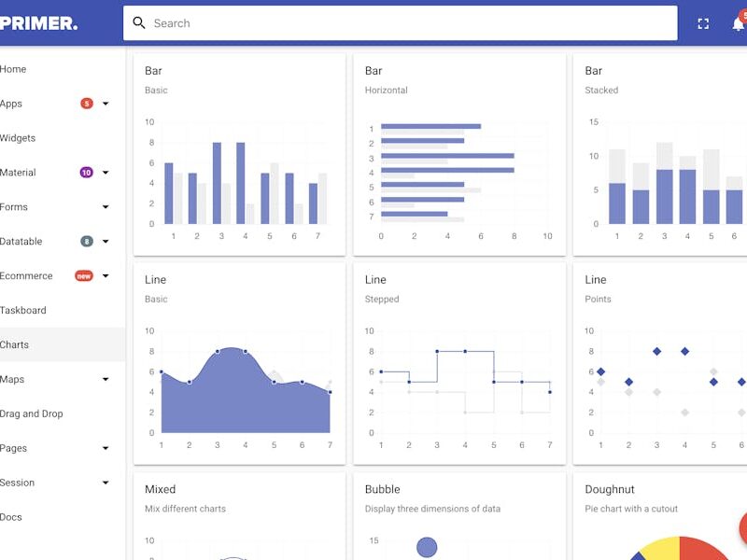Click the Apps sidebar label
The image size is (747, 560).
point(11,104)
